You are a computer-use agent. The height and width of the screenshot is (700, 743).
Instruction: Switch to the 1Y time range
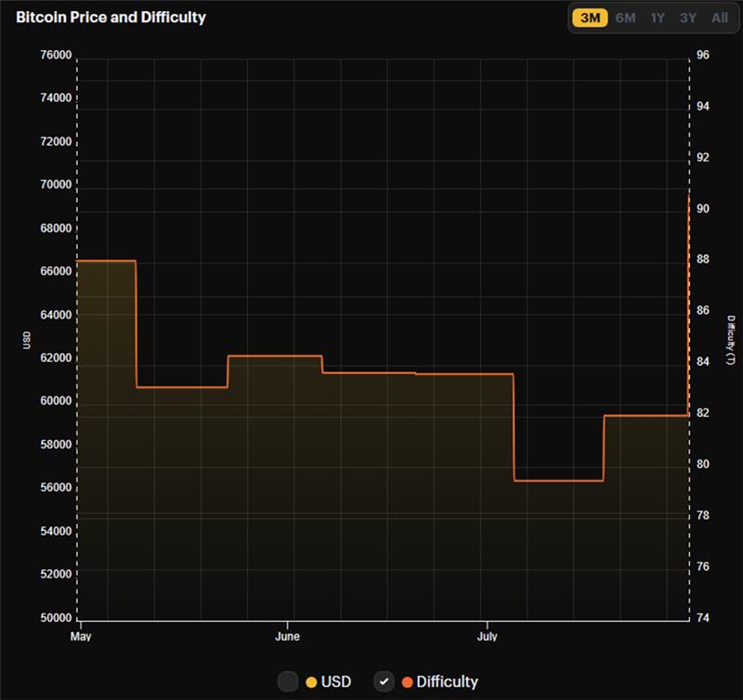pyautogui.click(x=658, y=18)
